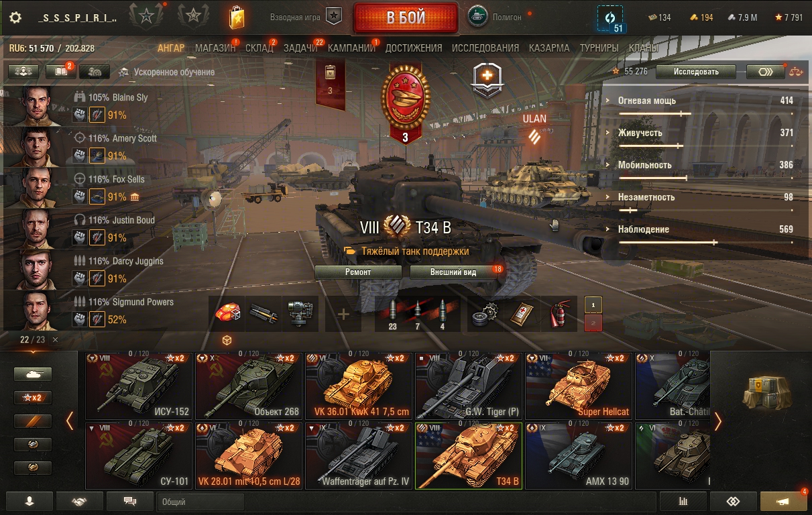Click the fire extinguisher consumable slot
Viewport: 812px width, 515px height.
(x=559, y=314)
